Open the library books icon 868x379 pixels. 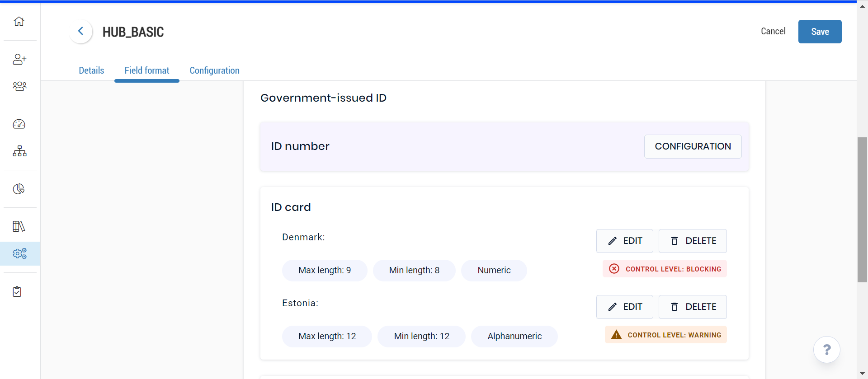tap(19, 226)
